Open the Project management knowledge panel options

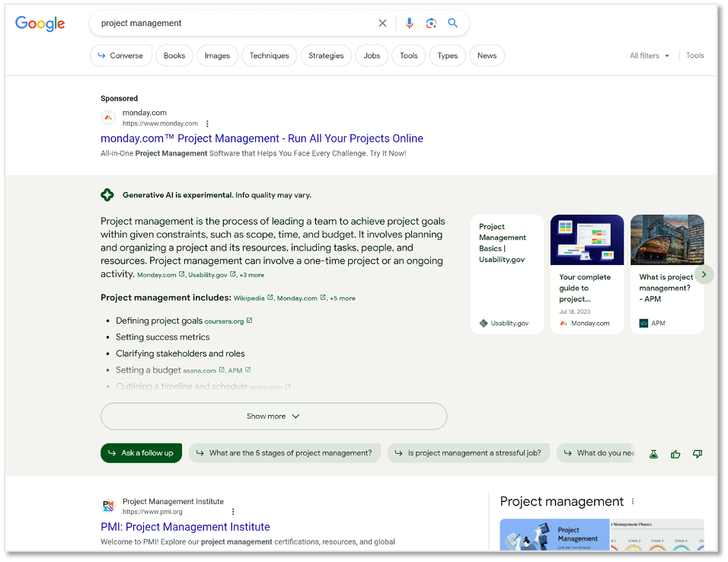[x=633, y=502]
